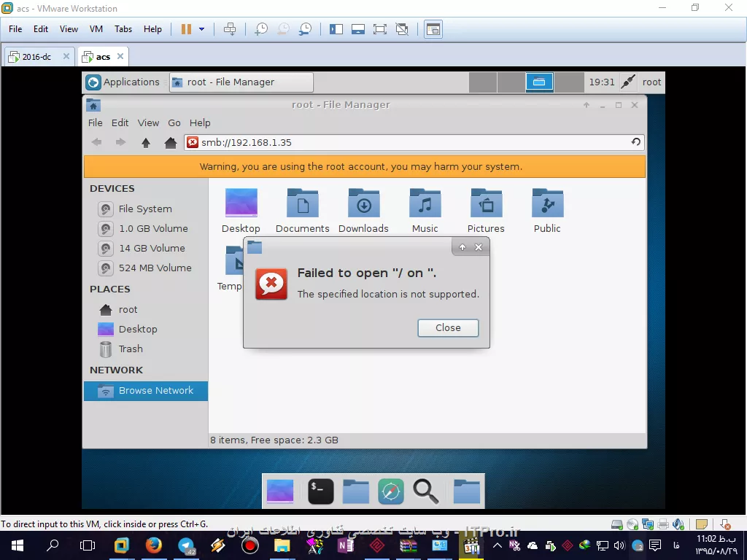The height and width of the screenshot is (560, 747).
Task: Click root - File Manager taskbar button
Action: [241, 82]
